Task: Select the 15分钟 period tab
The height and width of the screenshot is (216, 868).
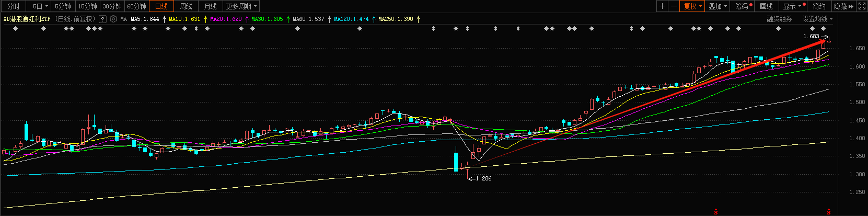Action: [x=88, y=6]
